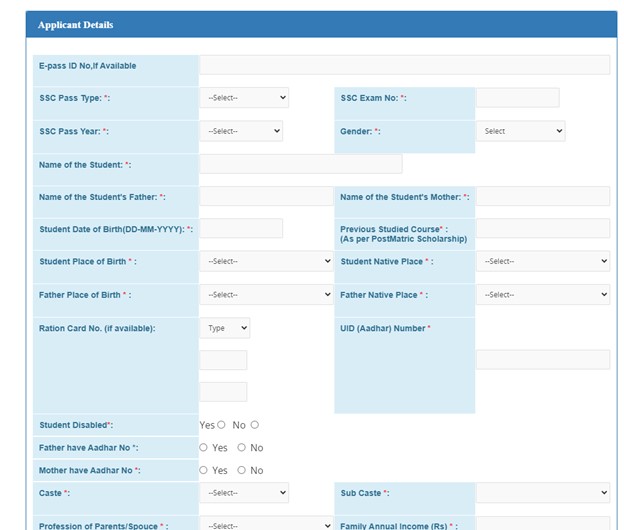Focus the Student's Mother name field
Viewport: 624px width, 530px height.
543,196
